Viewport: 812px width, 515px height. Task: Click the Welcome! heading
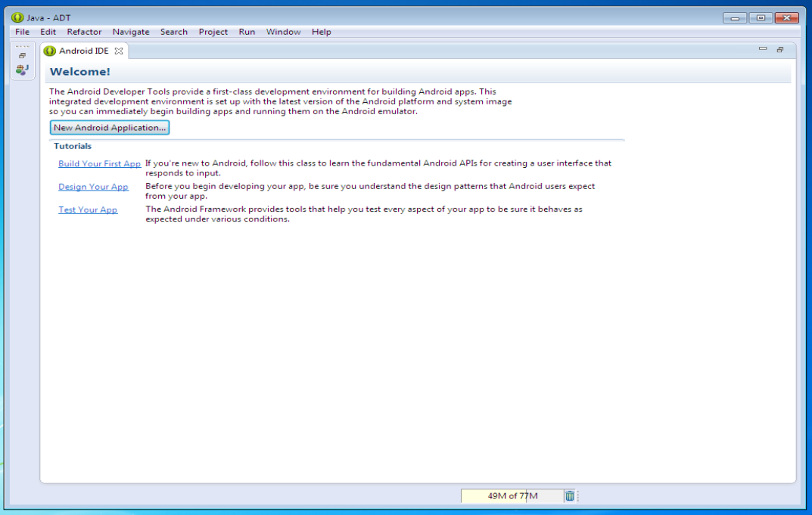point(80,72)
